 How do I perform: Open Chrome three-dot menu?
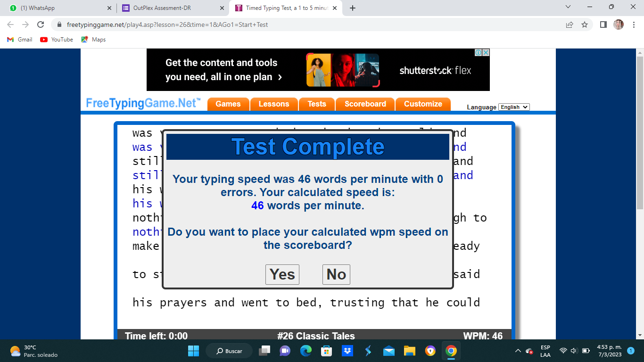633,25
